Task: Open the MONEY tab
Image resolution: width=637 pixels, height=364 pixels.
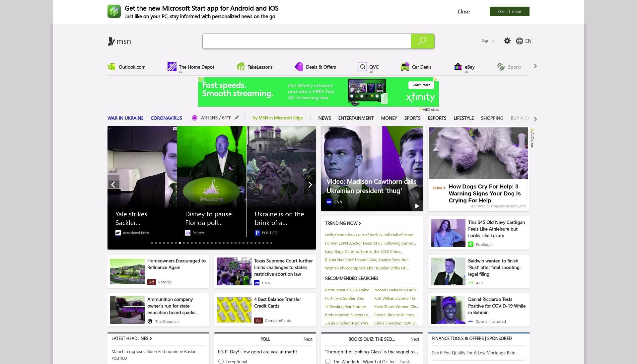Action: pyautogui.click(x=389, y=118)
